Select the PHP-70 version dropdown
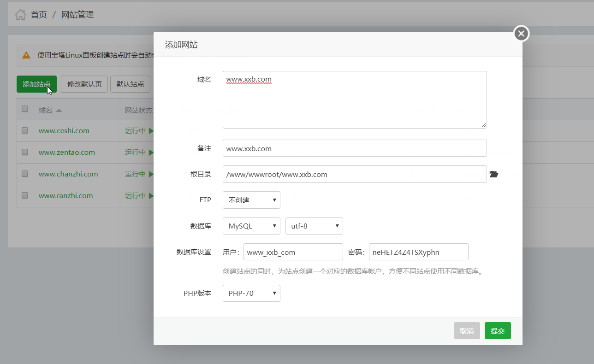Viewport: 594px width, 364px height. (251, 293)
